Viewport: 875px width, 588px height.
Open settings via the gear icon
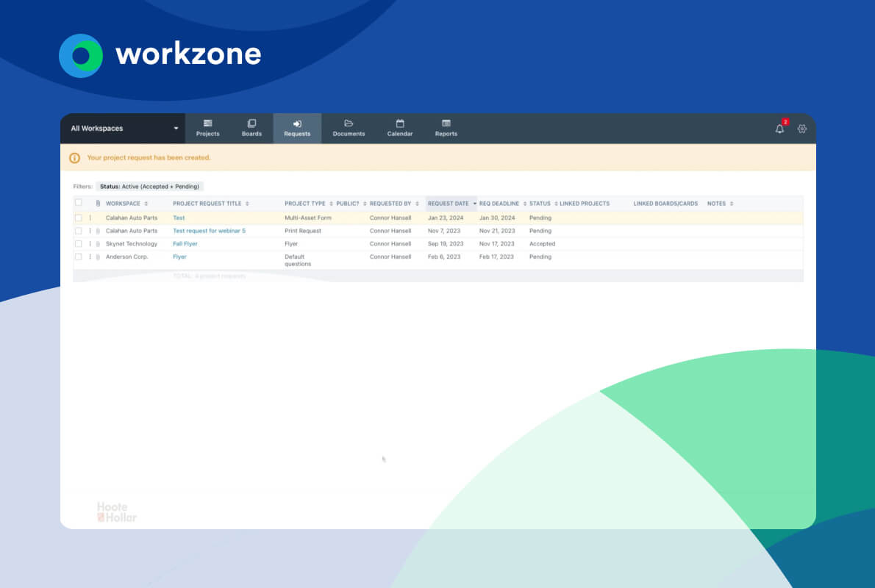click(801, 129)
